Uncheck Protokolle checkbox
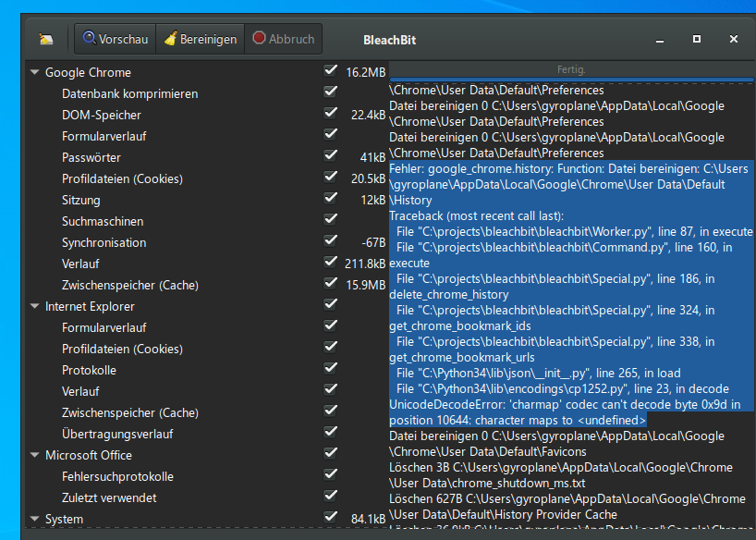This screenshot has height=540, width=756. coord(330,368)
